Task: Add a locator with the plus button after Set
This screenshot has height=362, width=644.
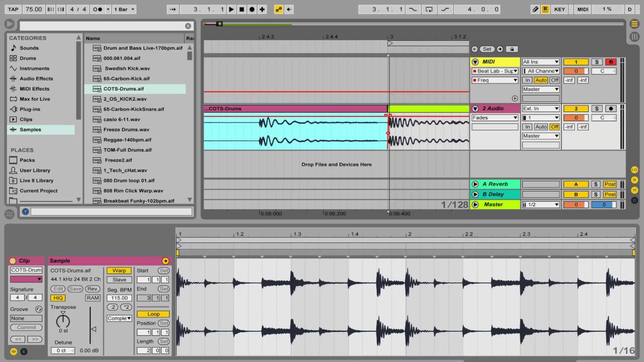Action: point(500,49)
